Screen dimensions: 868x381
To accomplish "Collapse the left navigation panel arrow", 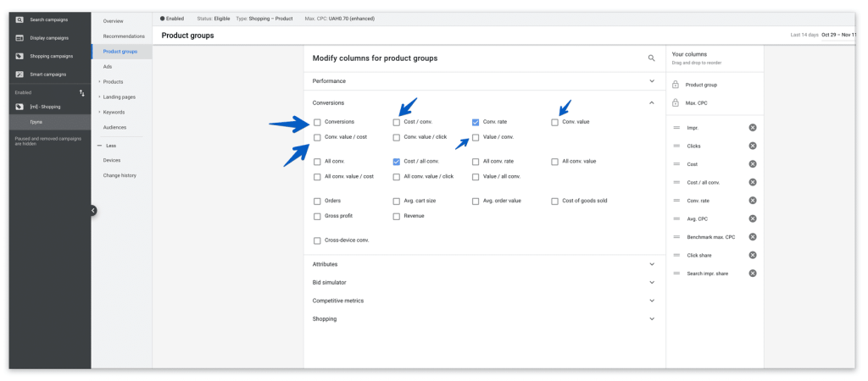I will point(93,211).
